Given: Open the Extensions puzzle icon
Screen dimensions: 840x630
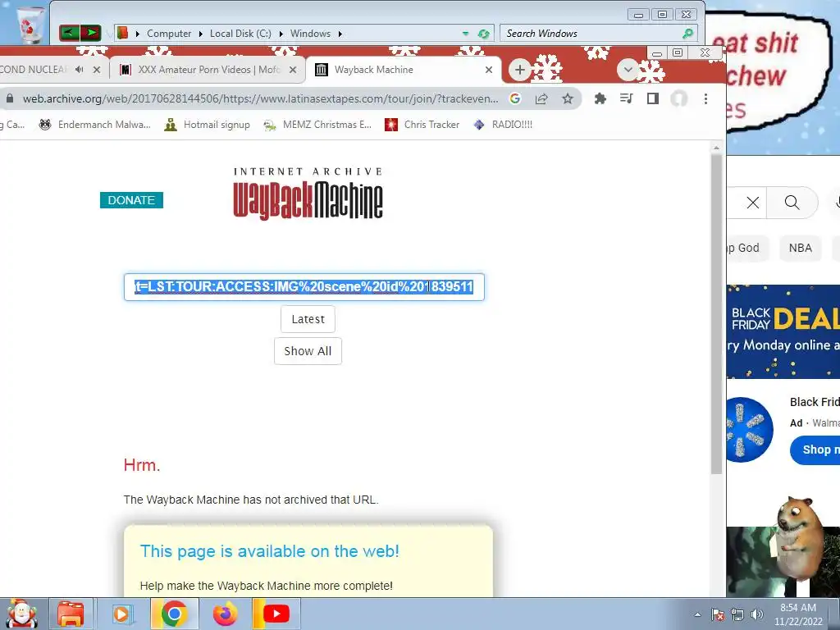Looking at the screenshot, I should (x=600, y=98).
